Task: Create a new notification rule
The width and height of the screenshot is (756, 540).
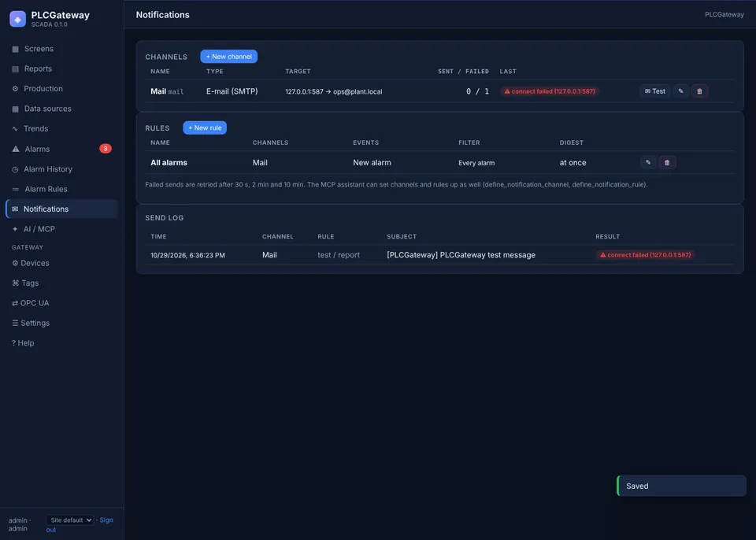Action: (205, 128)
